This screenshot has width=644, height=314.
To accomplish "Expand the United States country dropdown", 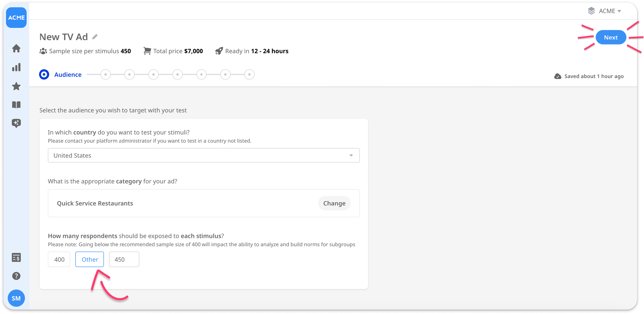I will pyautogui.click(x=204, y=155).
